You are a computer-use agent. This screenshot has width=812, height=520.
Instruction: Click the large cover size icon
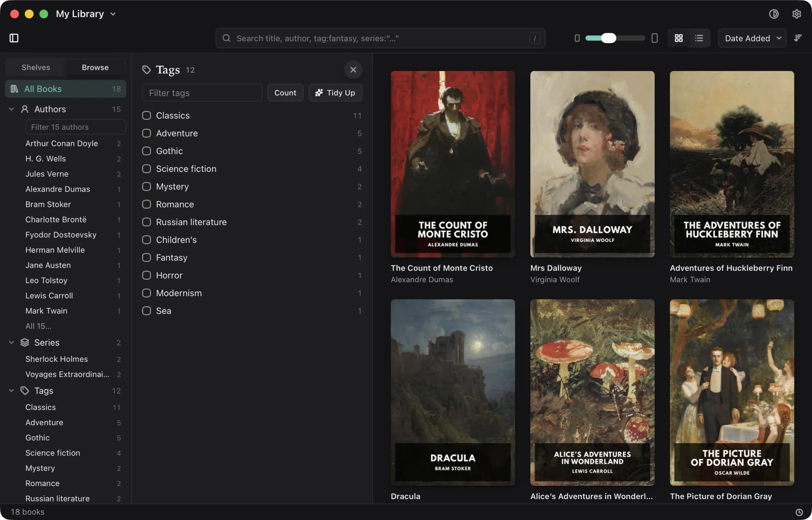654,38
